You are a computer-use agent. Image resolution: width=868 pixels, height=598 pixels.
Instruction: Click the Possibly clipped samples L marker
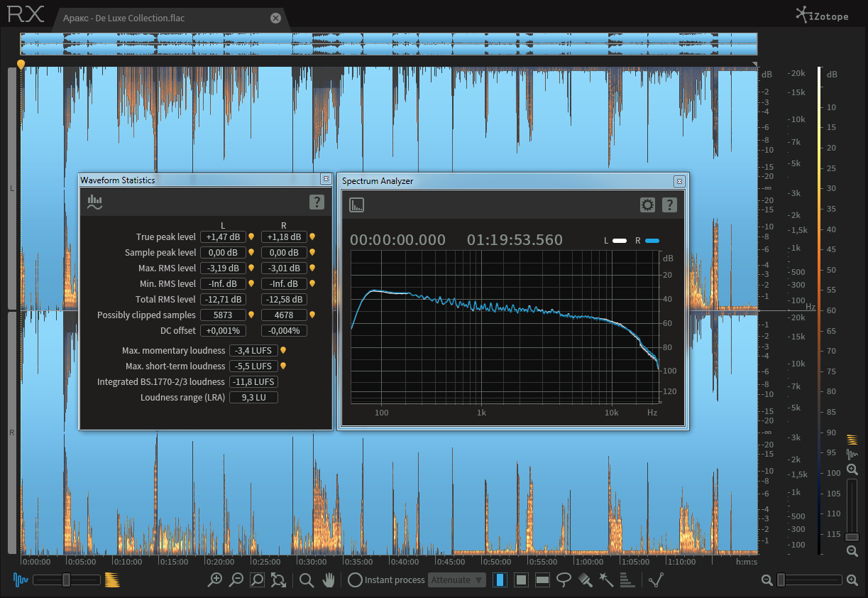251,315
